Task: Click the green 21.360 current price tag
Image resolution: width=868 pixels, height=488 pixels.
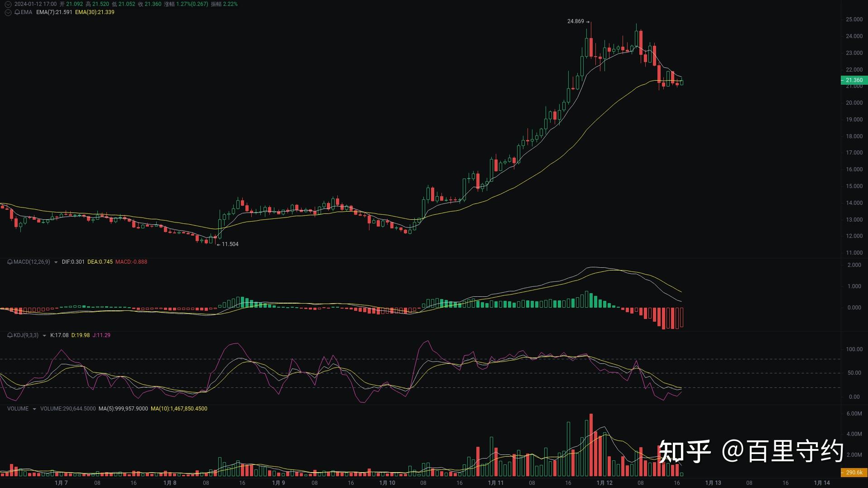Action: tap(854, 80)
